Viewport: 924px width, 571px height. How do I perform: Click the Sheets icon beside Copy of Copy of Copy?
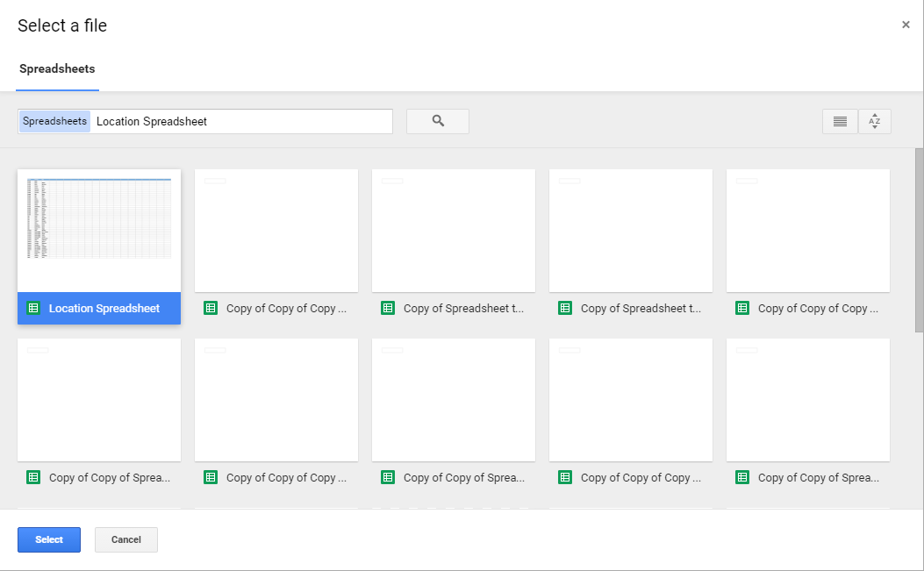[x=210, y=308]
